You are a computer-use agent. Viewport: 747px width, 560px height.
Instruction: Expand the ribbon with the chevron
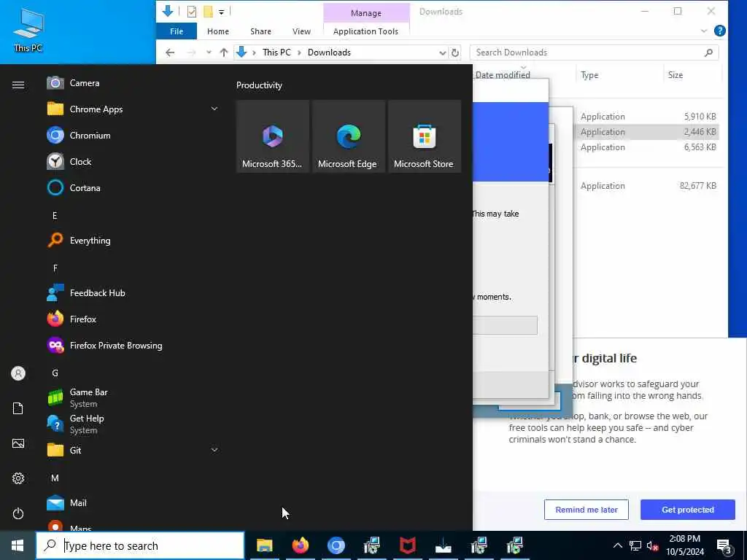704,31
